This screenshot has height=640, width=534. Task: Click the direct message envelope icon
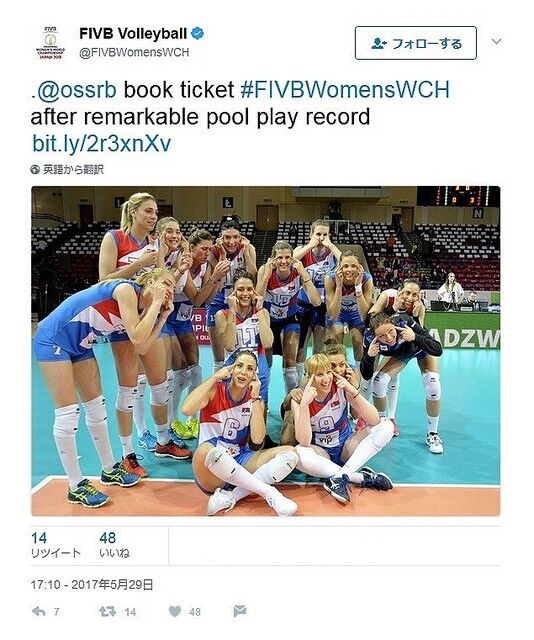[x=240, y=611]
